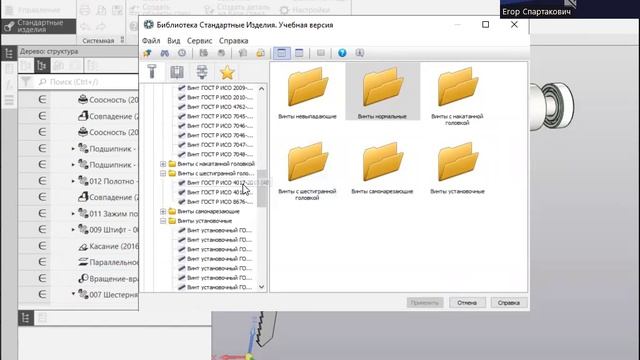Open the Винты с шестигранной головкой folder thumbnail
Image resolution: width=640 pixels, height=360 pixels.
click(x=307, y=171)
